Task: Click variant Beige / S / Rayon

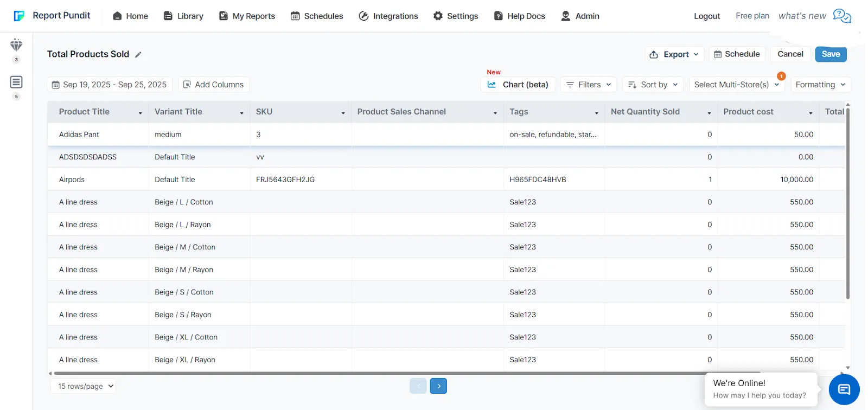Action: coord(183,315)
